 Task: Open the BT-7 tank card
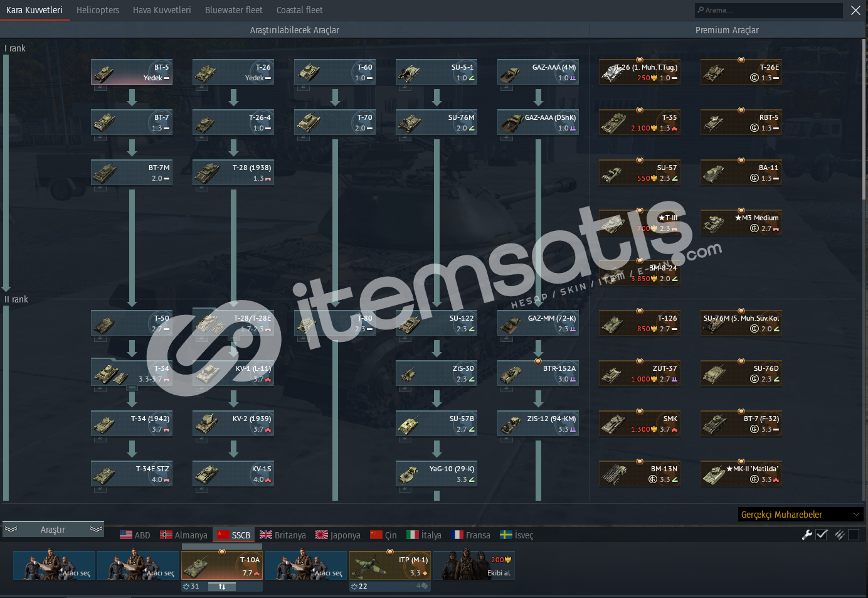[x=131, y=122]
